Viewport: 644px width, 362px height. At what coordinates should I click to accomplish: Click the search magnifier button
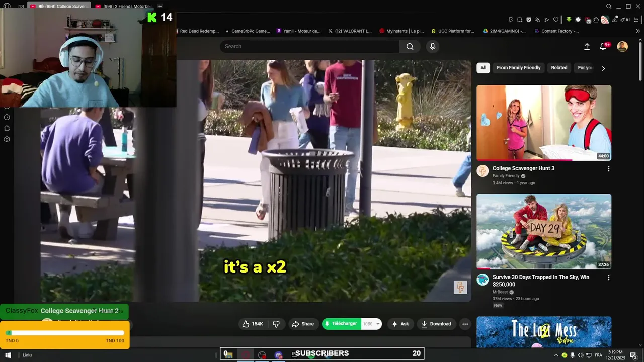410,46
